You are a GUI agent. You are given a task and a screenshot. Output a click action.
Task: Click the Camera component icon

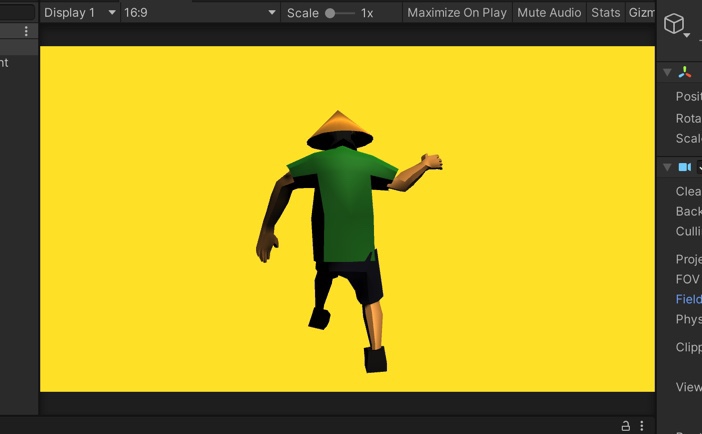pyautogui.click(x=685, y=167)
